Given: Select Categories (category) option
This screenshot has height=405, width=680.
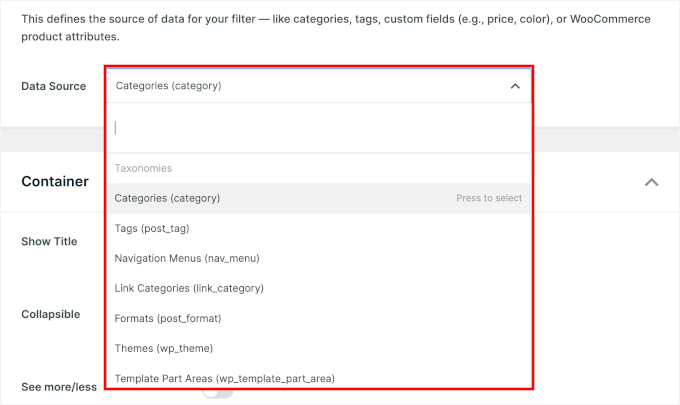Looking at the screenshot, I should 168,198.
